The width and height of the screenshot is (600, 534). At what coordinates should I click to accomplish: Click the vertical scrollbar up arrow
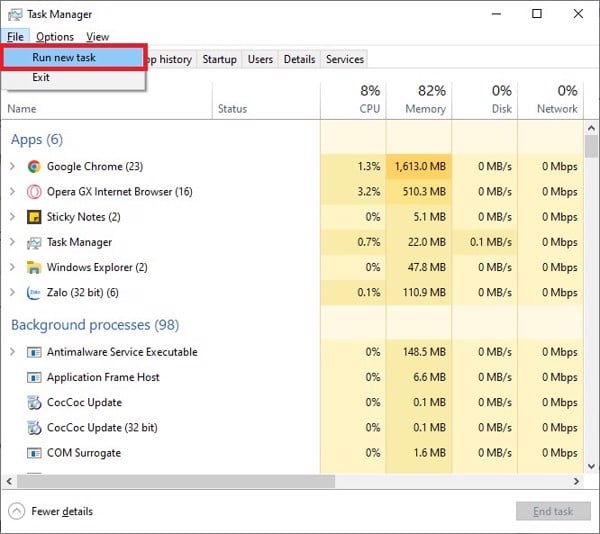tap(591, 128)
